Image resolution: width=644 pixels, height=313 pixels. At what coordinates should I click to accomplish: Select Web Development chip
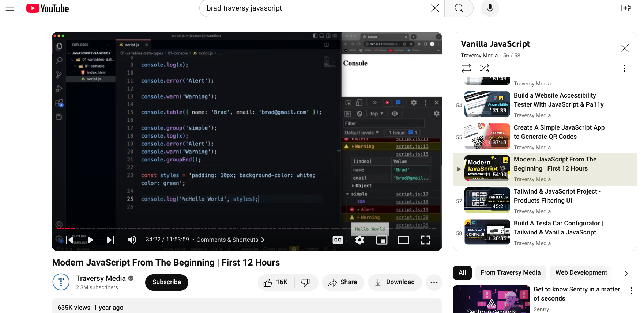(581, 272)
